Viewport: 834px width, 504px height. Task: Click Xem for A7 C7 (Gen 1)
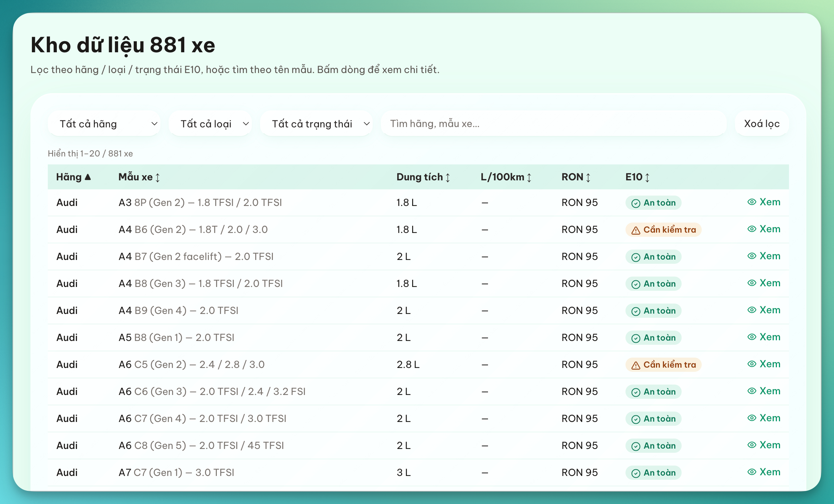coord(764,472)
